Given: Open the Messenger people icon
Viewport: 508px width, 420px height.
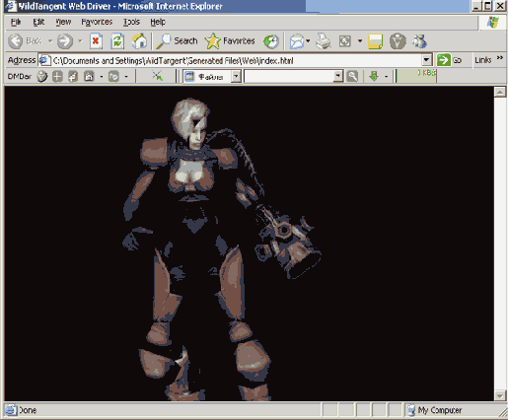Looking at the screenshot, I should 420,41.
